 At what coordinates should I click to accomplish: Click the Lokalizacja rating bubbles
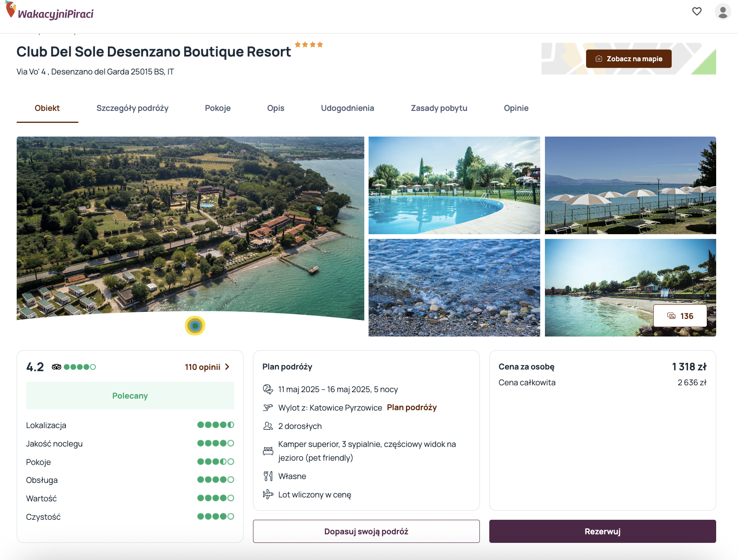pyautogui.click(x=216, y=425)
